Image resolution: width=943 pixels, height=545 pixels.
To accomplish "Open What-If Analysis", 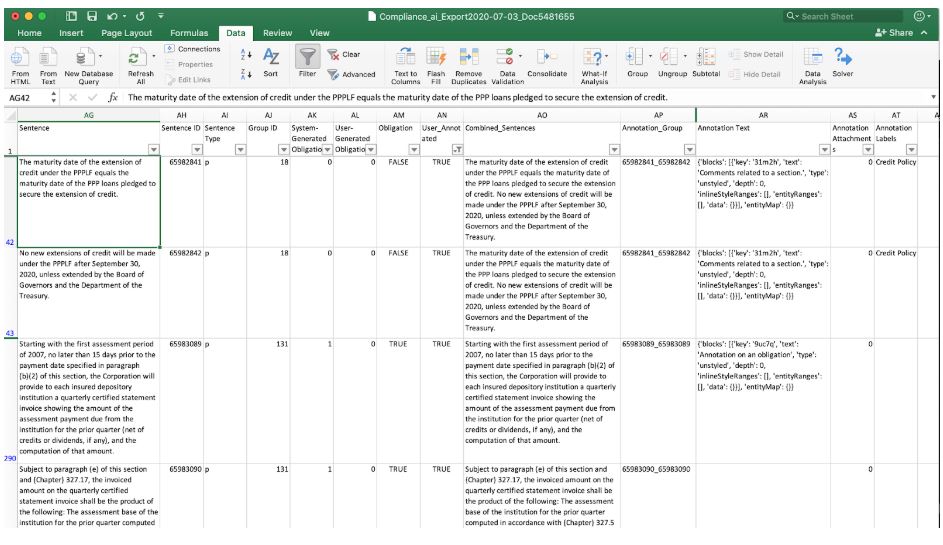I will click(x=594, y=66).
